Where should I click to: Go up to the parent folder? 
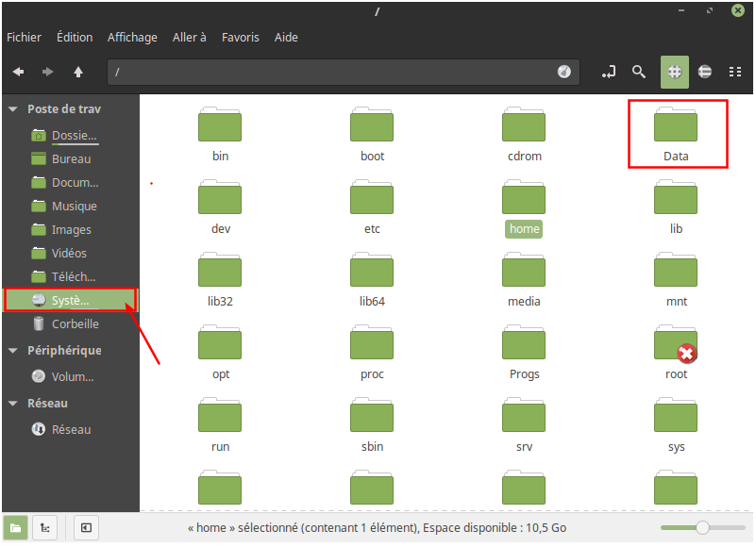78,72
